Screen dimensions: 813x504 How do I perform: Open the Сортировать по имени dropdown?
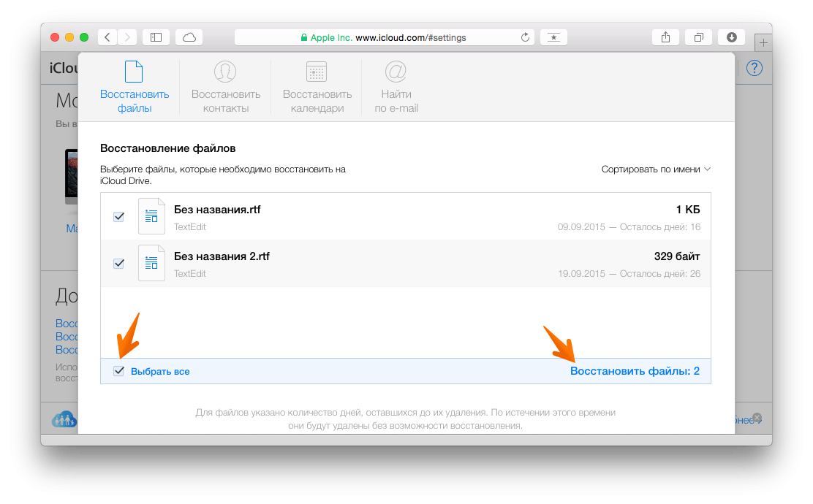coord(655,169)
